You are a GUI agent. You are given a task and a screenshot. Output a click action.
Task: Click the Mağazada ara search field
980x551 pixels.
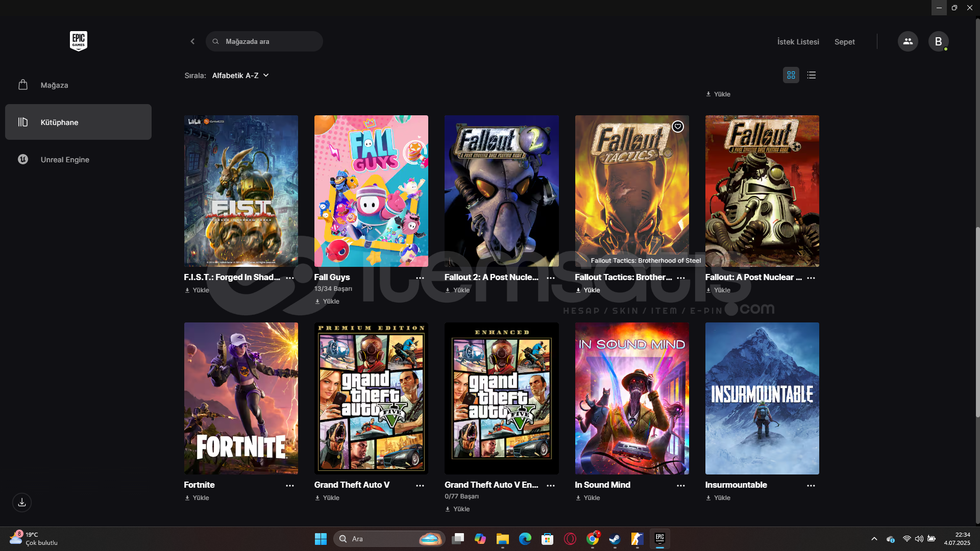click(264, 41)
